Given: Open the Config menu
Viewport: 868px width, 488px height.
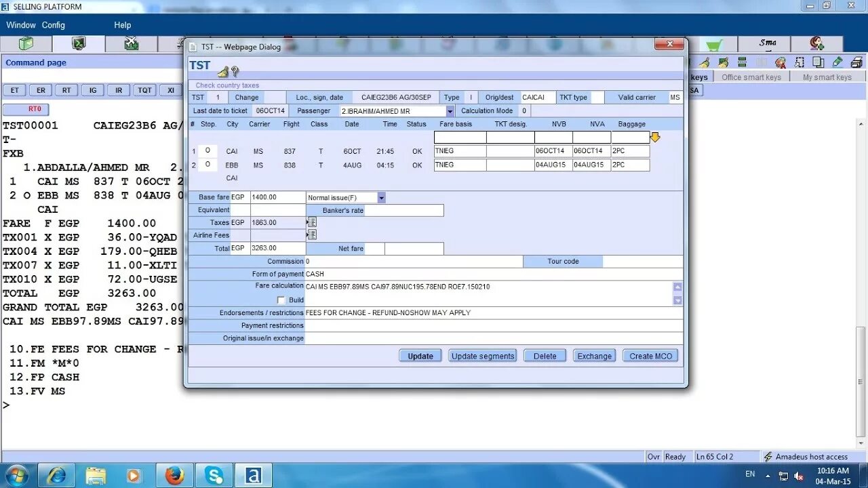Looking at the screenshot, I should (54, 25).
